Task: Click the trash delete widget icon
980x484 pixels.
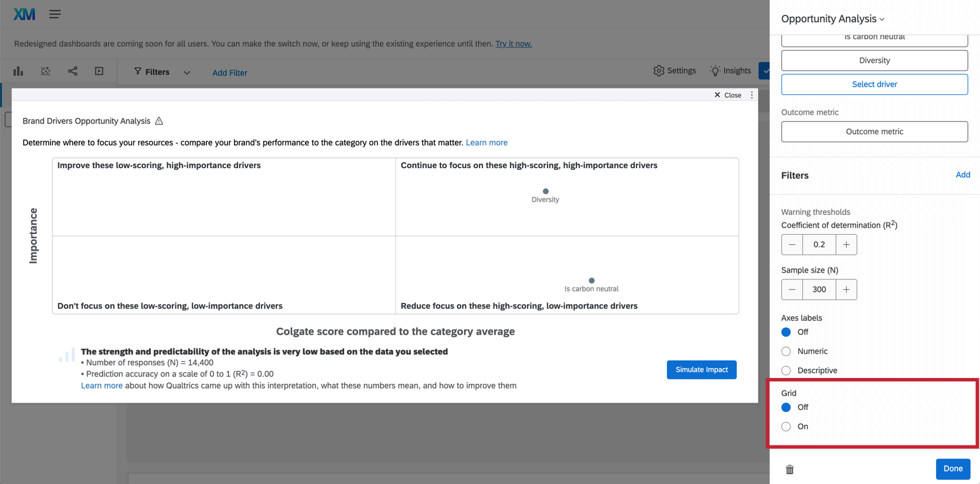Action: [790, 470]
